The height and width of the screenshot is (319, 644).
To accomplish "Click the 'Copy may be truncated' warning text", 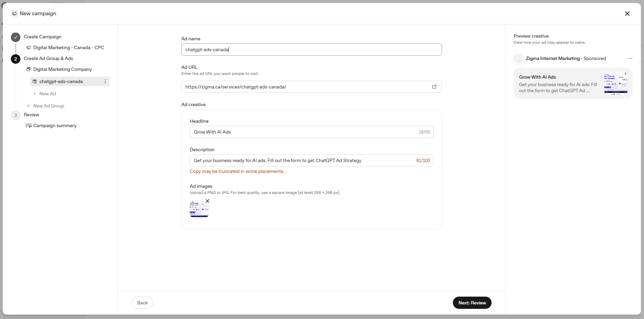I will pos(237,171).
